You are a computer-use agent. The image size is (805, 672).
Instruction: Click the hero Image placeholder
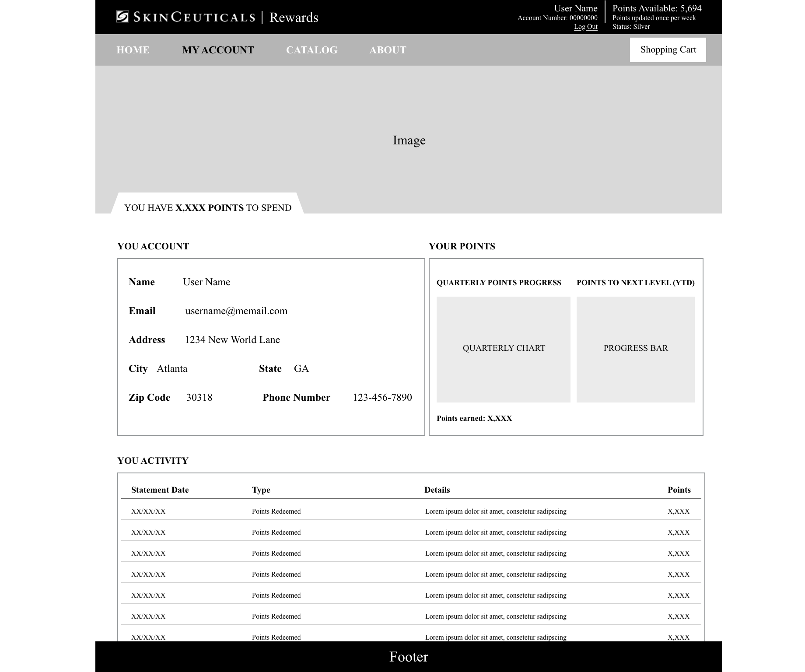coord(409,140)
